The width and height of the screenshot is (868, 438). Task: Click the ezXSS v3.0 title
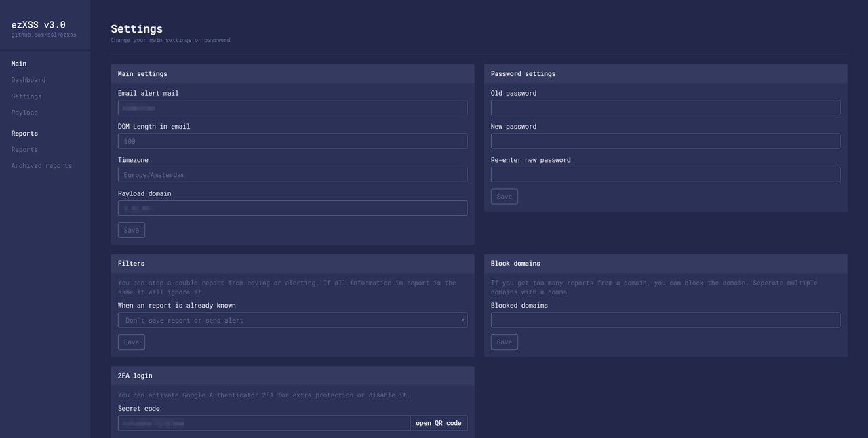tap(38, 25)
